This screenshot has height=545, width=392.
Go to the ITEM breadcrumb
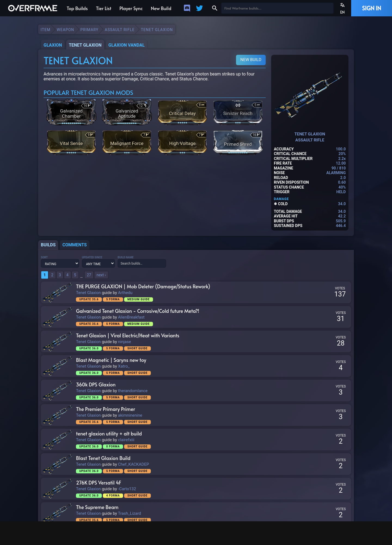pyautogui.click(x=45, y=29)
